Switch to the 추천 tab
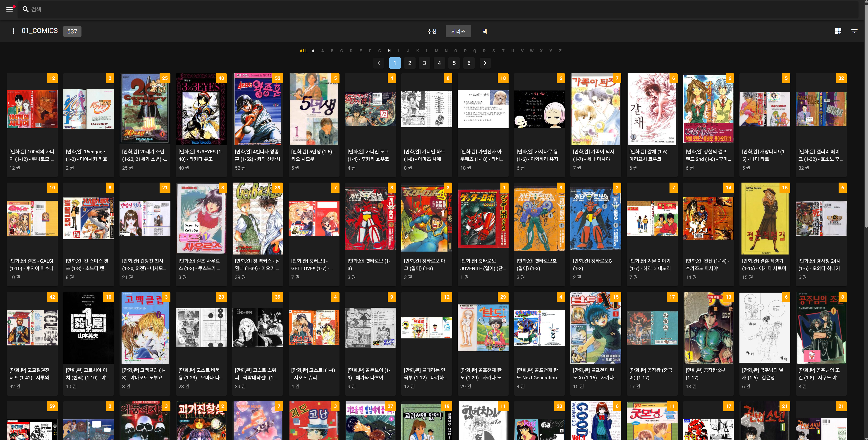The height and width of the screenshot is (440, 868). coord(432,31)
